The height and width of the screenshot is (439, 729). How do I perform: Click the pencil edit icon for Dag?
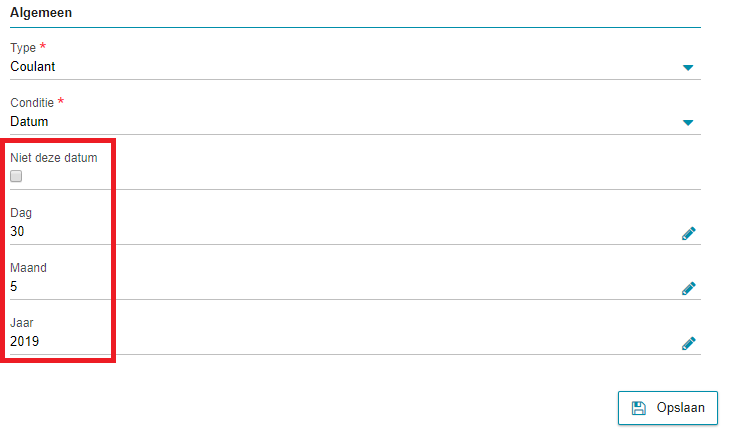point(689,233)
